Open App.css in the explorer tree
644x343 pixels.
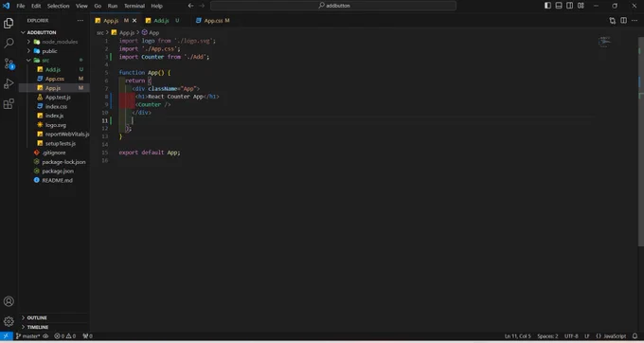(x=54, y=79)
